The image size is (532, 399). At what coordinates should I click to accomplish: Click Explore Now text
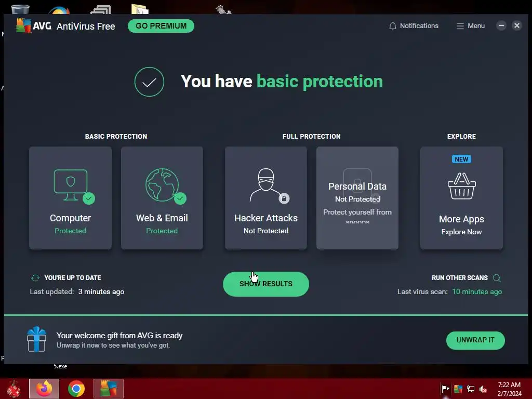pyautogui.click(x=461, y=232)
